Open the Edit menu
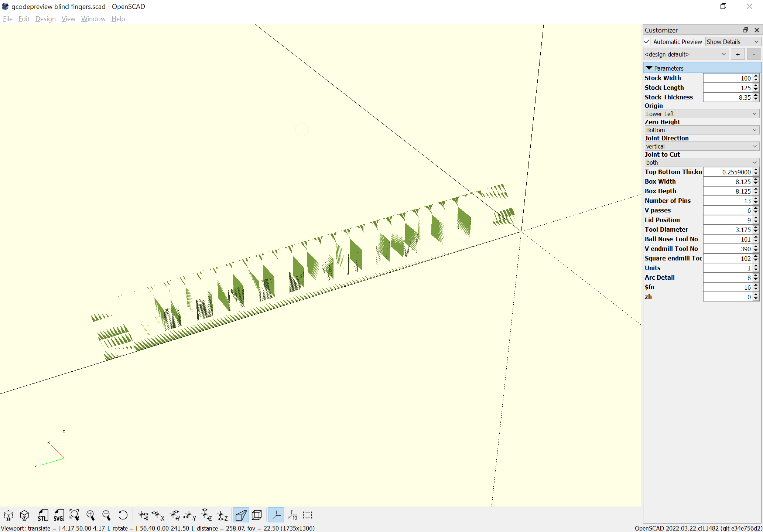The width and height of the screenshot is (763, 532). (x=24, y=19)
